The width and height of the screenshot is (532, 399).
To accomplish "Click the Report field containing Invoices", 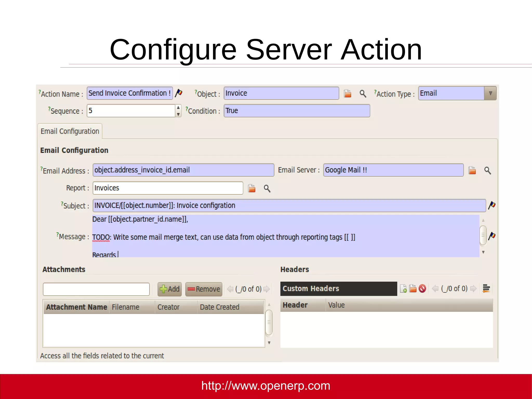I will pos(168,188).
